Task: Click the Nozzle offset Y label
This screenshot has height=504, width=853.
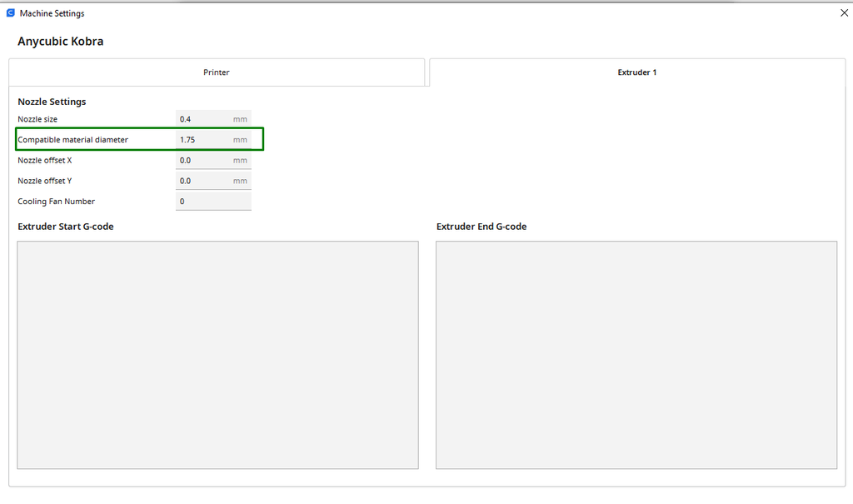Action: [x=45, y=182]
